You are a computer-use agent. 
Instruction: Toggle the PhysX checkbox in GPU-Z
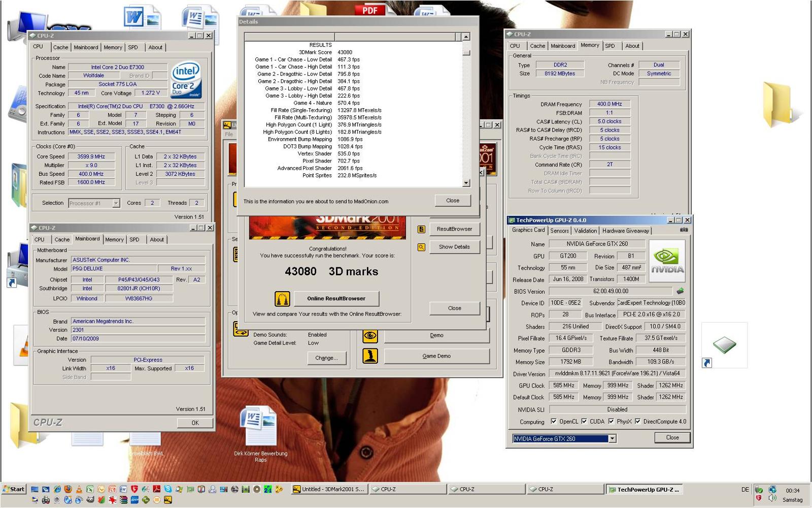[x=611, y=421]
